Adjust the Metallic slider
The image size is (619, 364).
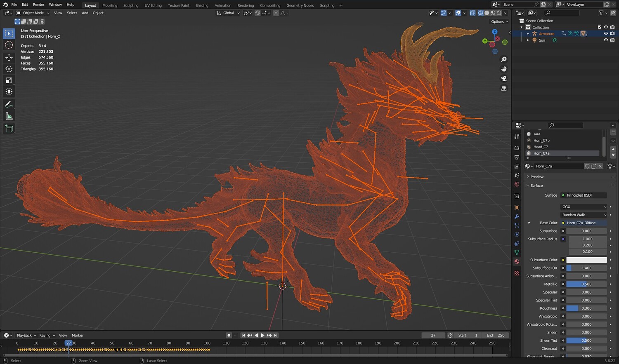pyautogui.click(x=586, y=284)
